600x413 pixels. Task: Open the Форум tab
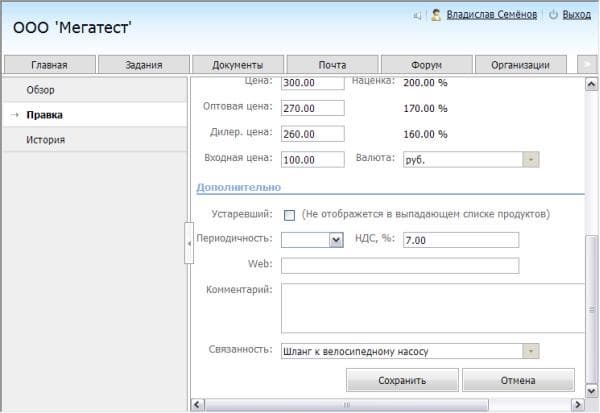point(426,65)
